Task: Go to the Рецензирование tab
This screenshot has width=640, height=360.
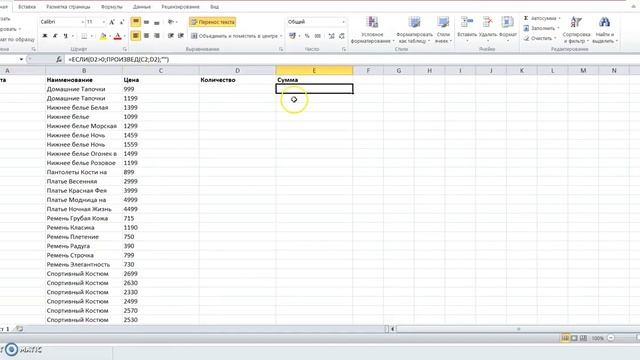Action: tap(180, 7)
